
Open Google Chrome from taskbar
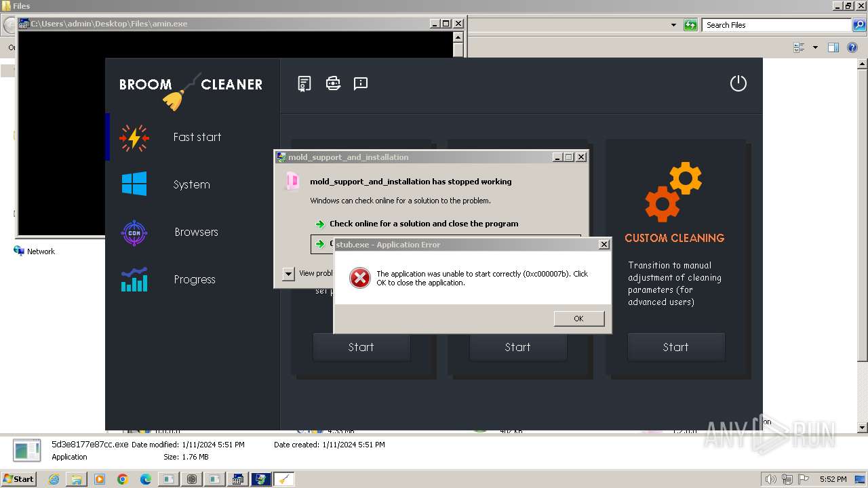pyautogui.click(x=123, y=479)
